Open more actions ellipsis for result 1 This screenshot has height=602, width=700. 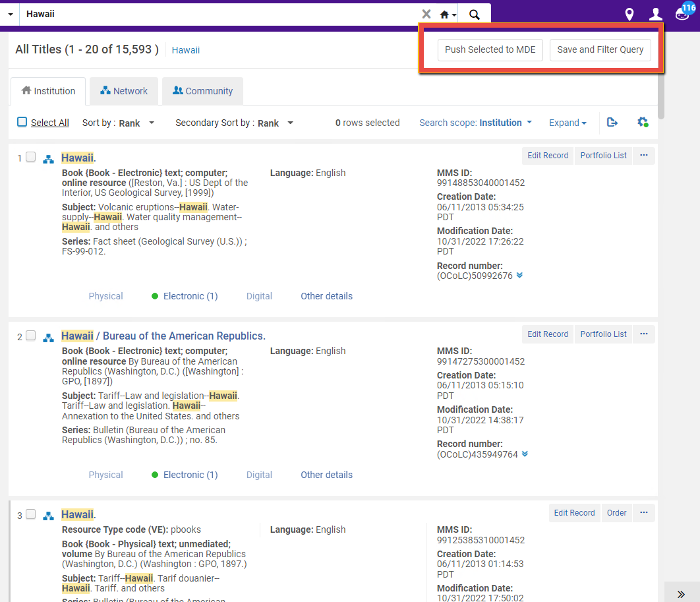point(644,156)
